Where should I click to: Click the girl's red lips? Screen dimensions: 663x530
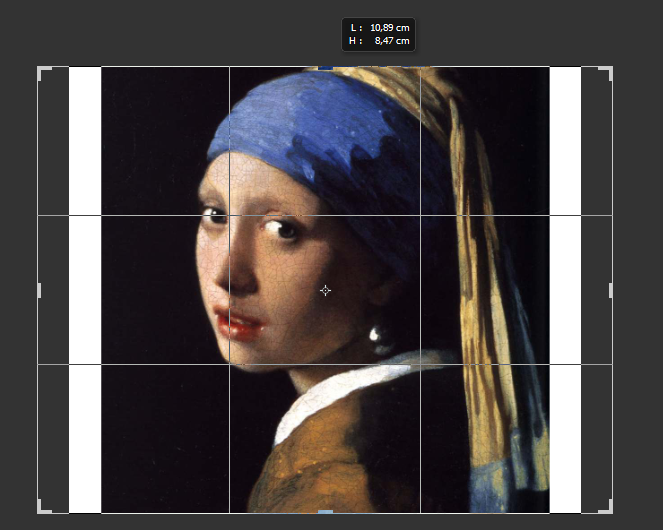point(240,323)
